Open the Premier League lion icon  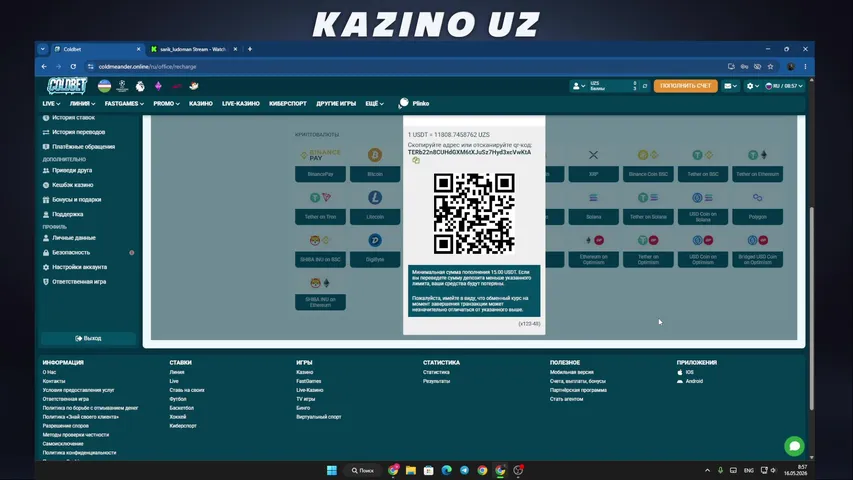[140, 85]
